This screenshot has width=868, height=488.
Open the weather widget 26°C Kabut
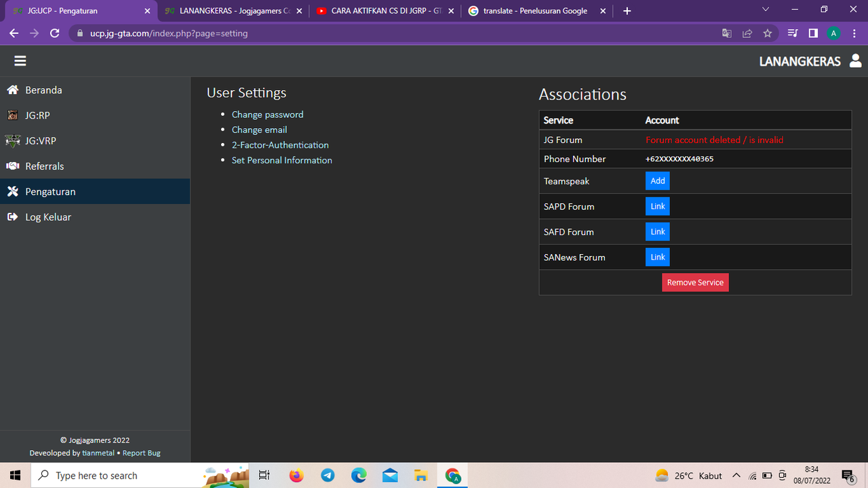(x=688, y=476)
